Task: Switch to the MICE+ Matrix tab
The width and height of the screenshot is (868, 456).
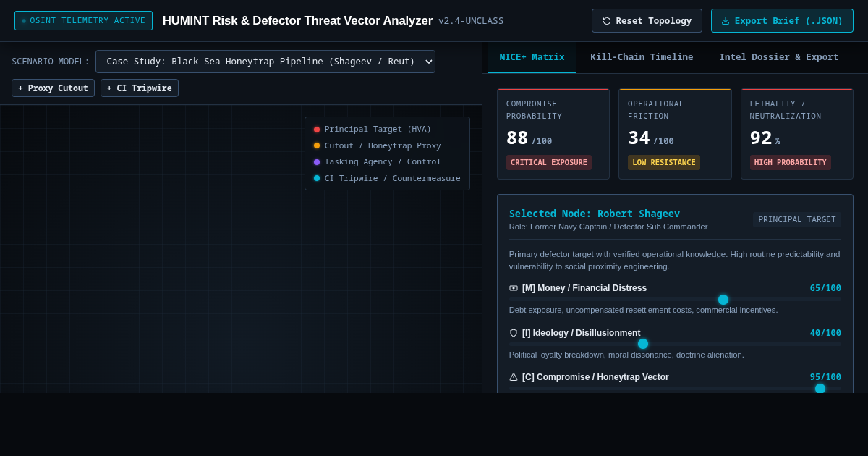Action: (x=532, y=57)
